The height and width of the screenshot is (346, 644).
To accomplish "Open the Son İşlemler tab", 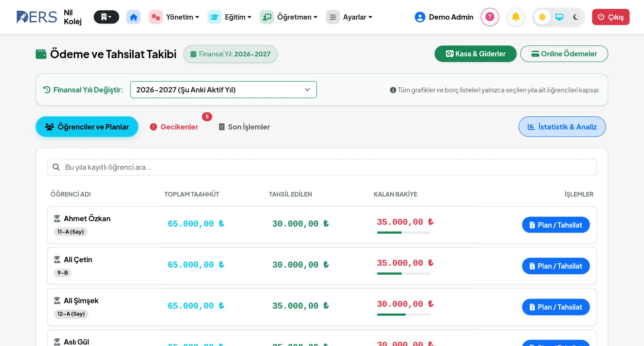I will click(x=244, y=127).
